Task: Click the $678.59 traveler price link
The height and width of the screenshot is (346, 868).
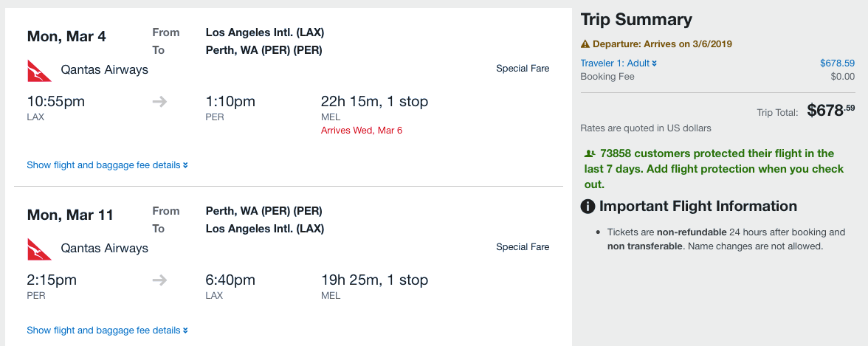Action: coord(837,63)
